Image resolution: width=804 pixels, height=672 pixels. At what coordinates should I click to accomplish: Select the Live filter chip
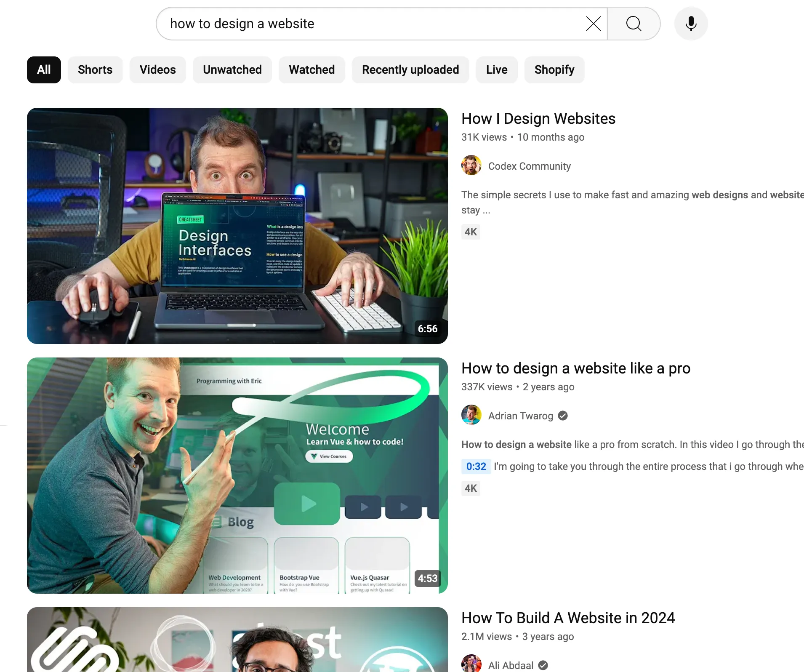(497, 70)
